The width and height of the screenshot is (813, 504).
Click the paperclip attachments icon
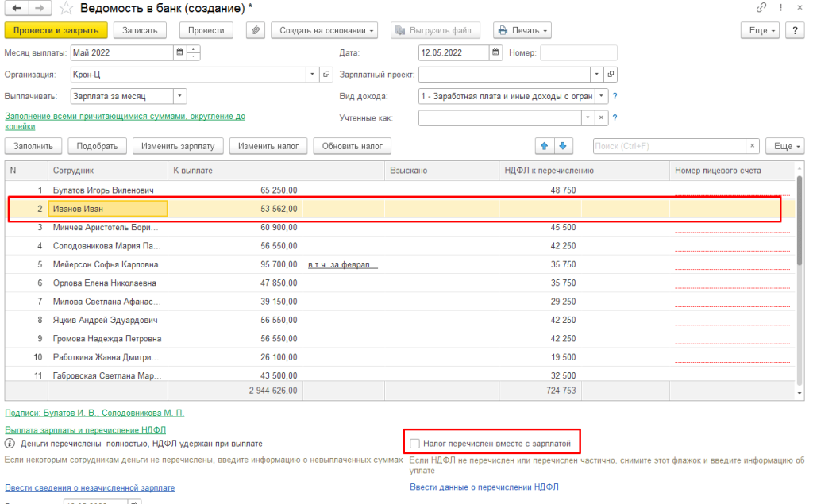click(255, 30)
